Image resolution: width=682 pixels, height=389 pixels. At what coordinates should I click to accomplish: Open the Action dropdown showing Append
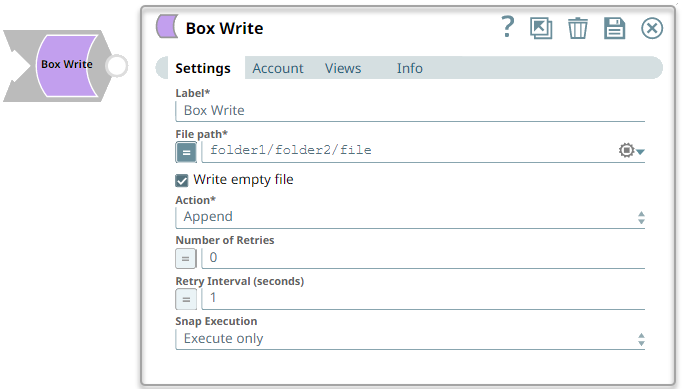coord(410,217)
